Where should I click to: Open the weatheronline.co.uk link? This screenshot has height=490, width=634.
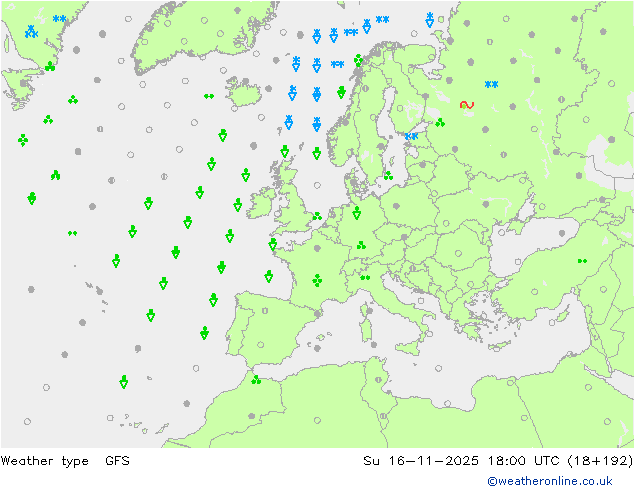click(550, 481)
